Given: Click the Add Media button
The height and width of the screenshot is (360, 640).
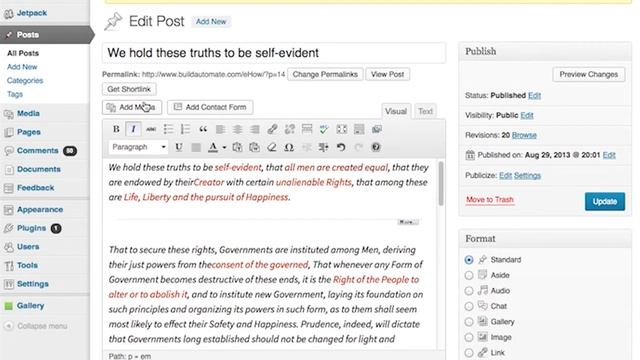Looking at the screenshot, I should 132,107.
